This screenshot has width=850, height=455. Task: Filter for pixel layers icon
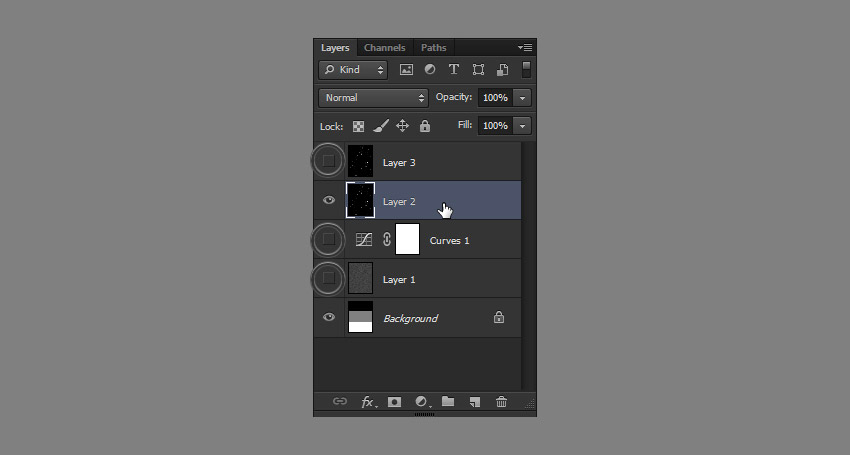(x=406, y=69)
